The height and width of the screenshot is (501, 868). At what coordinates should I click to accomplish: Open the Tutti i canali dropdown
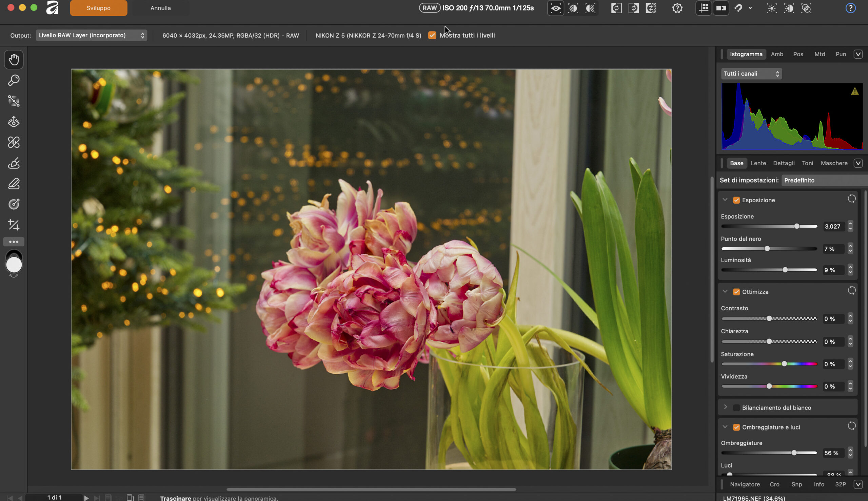751,74
